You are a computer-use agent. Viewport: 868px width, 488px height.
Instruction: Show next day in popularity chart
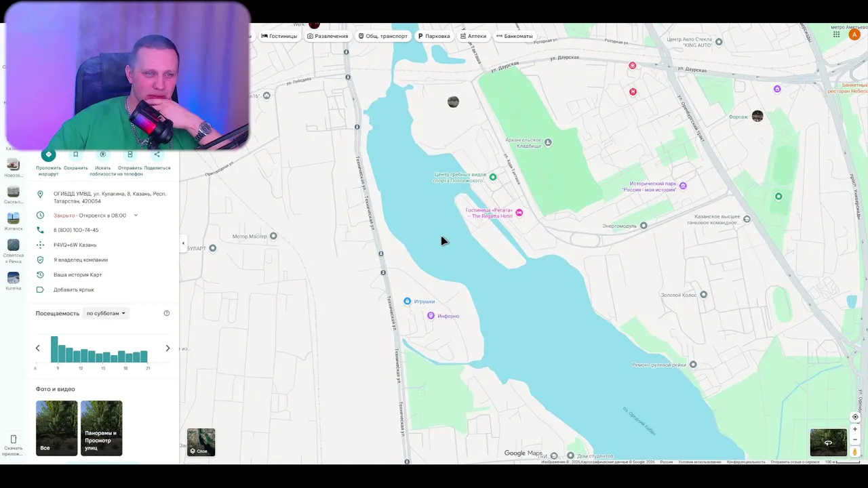click(167, 348)
